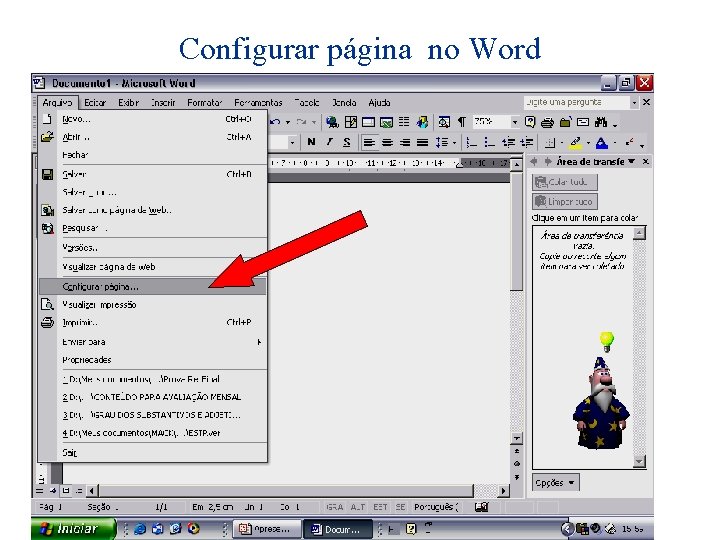Select justify alignment button
This screenshot has width=720, height=540.
pos(422,143)
